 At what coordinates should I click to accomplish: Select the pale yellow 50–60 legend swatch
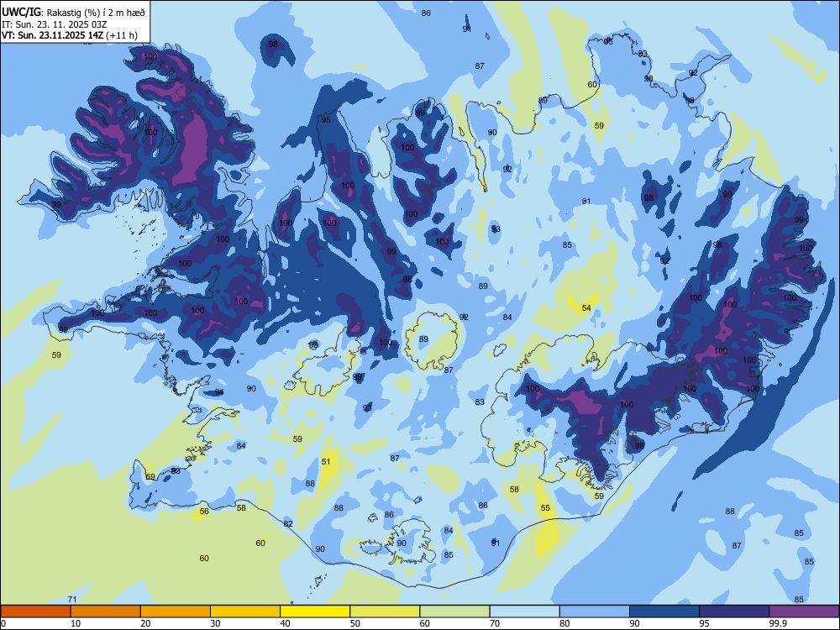(385, 612)
